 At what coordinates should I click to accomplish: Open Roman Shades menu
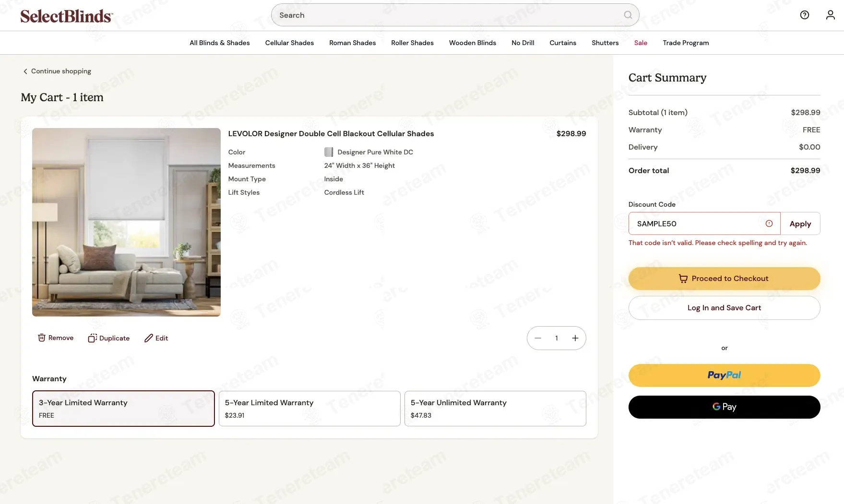click(x=353, y=43)
